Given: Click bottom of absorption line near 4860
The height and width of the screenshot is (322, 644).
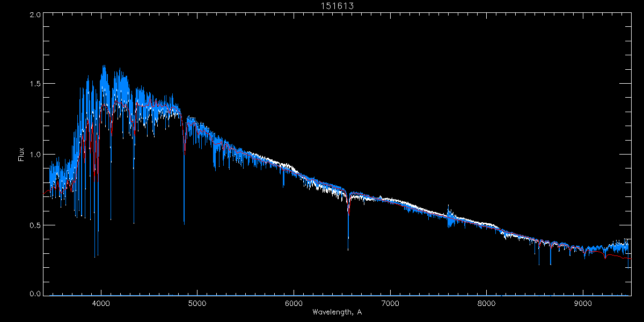Looking at the screenshot, I should [x=184, y=223].
